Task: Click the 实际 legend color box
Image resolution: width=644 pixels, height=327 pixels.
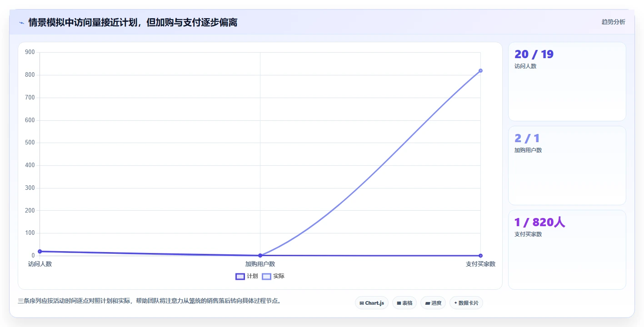Action: (x=266, y=277)
